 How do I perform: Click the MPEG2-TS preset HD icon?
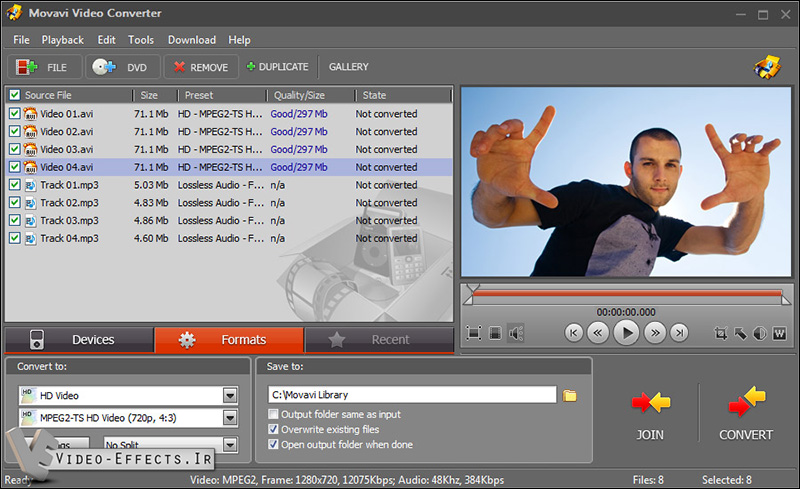click(28, 418)
